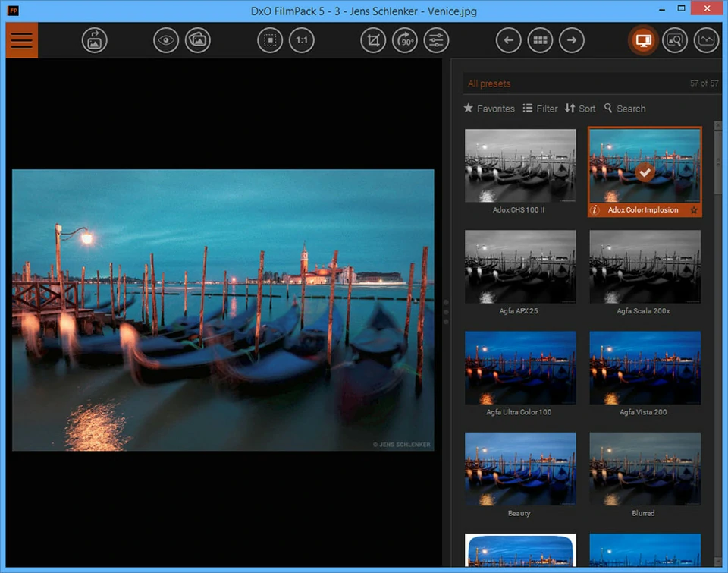Viewport: 728px width, 573px height.
Task: Maximize the DxO FilmPack window
Action: [681, 8]
